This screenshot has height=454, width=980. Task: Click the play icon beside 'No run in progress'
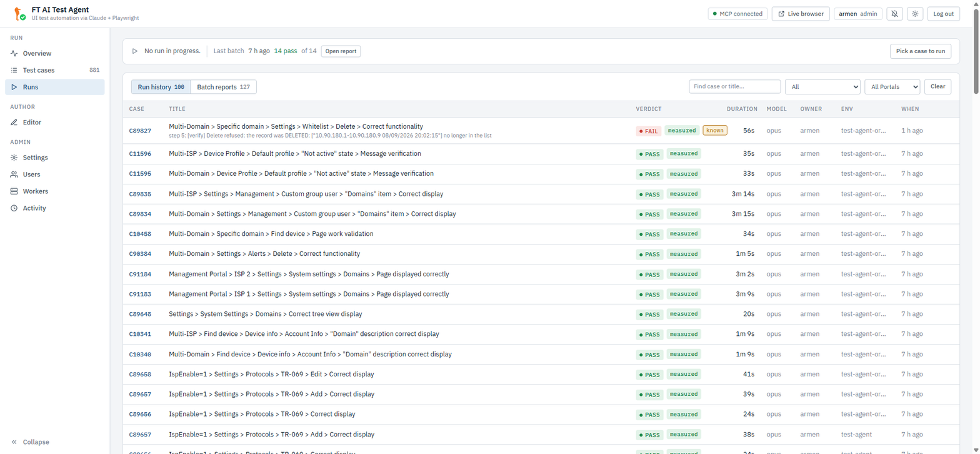134,51
